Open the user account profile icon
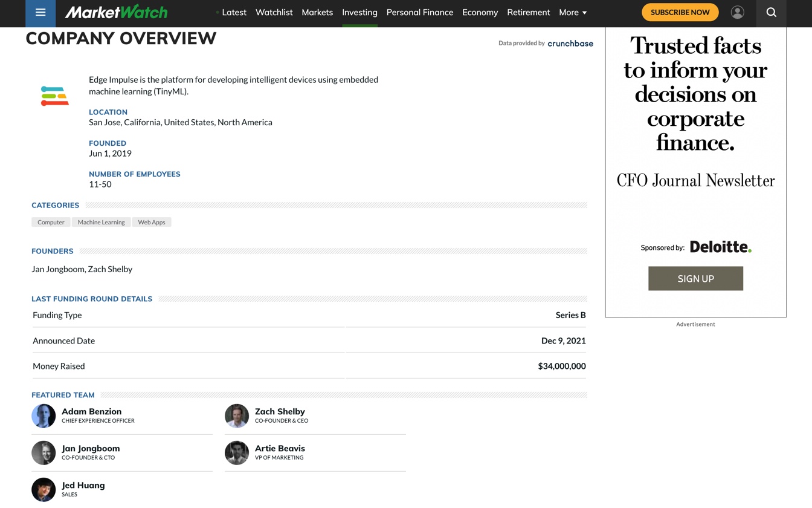The width and height of the screenshot is (812, 508). 737,12
